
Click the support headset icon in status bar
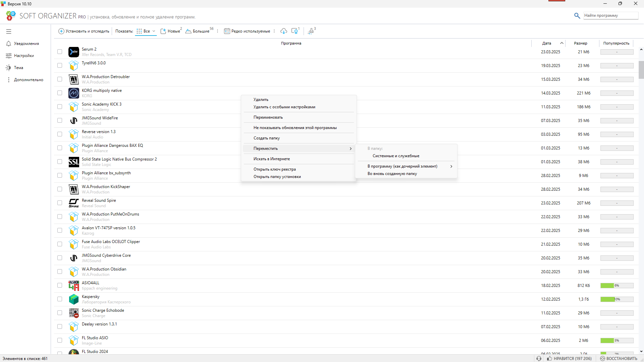click(x=539, y=358)
